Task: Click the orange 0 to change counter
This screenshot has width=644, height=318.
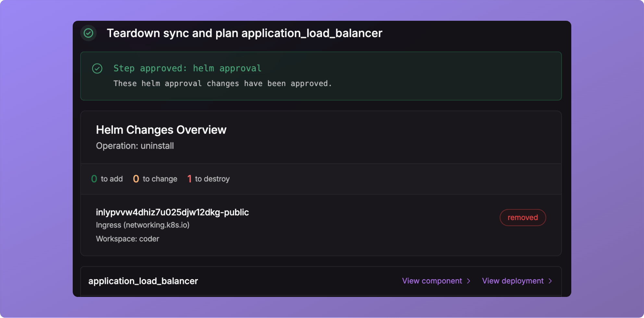Action: coord(155,179)
